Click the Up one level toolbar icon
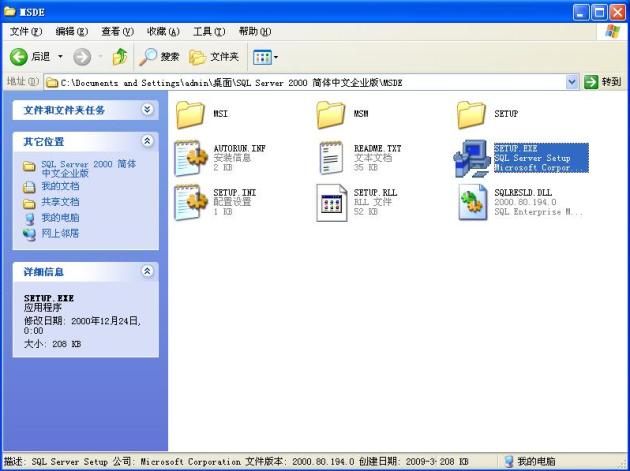 119,57
